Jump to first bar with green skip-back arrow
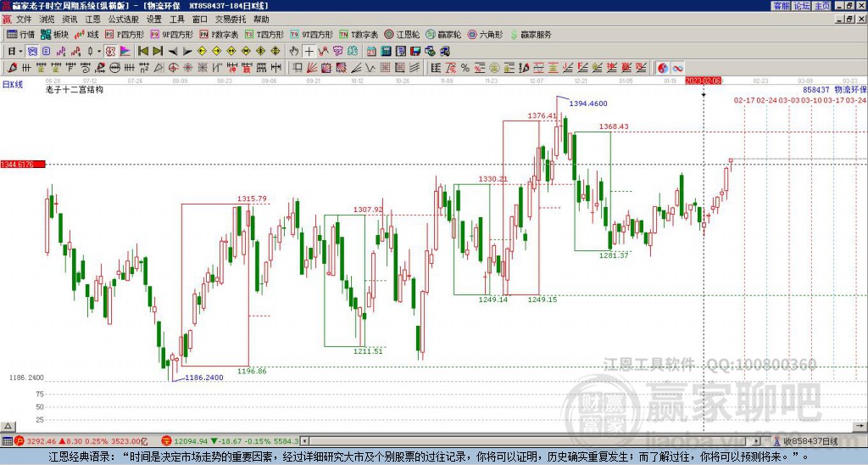The height and width of the screenshot is (465, 868). [142, 52]
